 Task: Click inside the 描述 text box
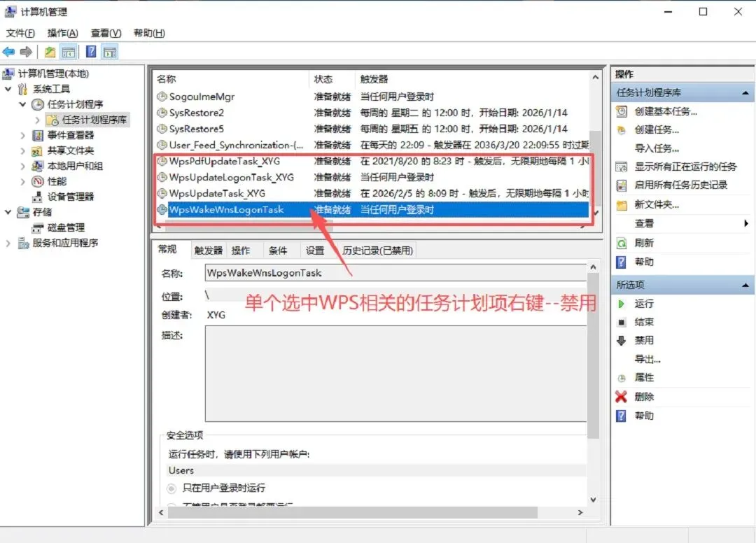[395, 374]
